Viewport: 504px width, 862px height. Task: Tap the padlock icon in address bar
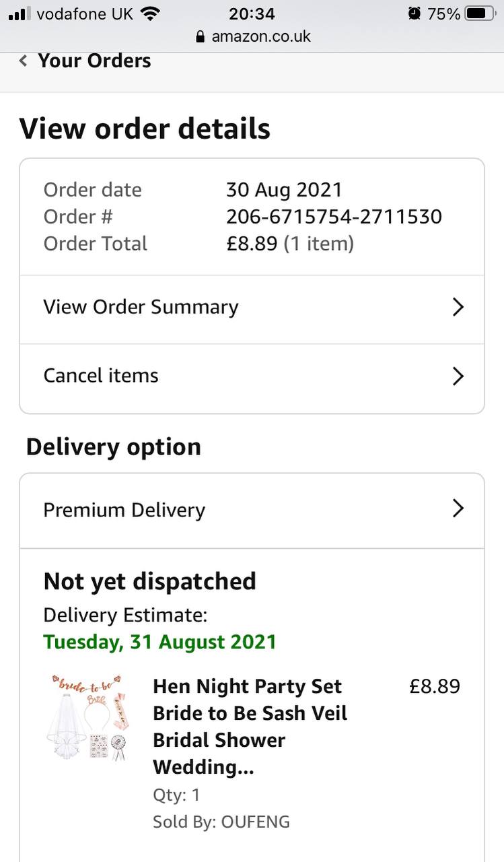click(x=200, y=37)
